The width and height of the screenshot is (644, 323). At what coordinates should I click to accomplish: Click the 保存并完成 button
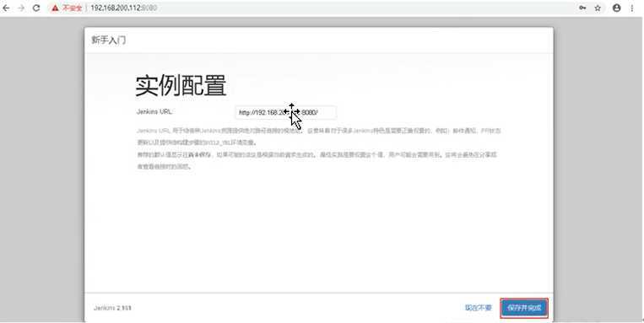(x=524, y=308)
